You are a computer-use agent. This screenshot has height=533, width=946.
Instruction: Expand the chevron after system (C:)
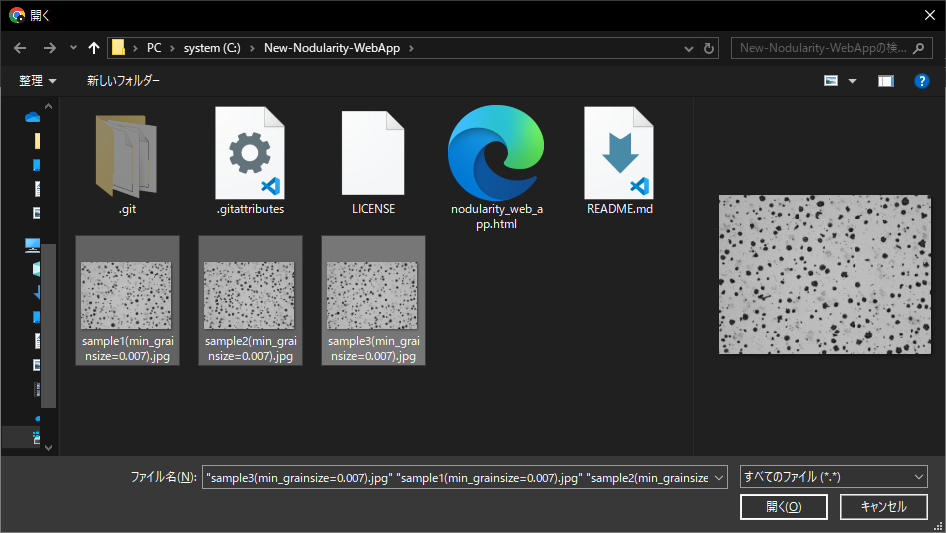pos(252,48)
